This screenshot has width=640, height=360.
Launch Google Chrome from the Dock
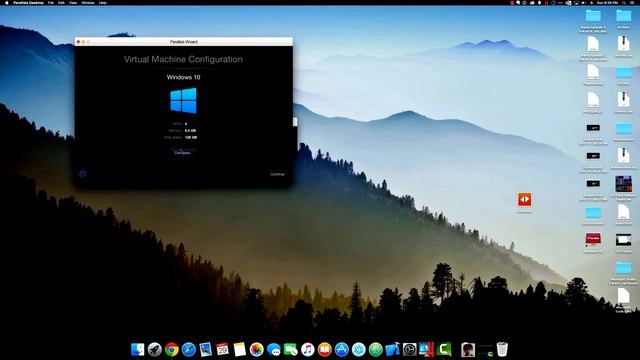[172, 350]
